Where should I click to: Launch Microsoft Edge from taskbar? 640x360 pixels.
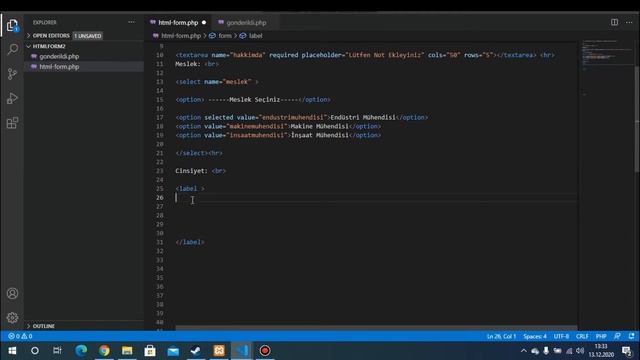point(81,351)
